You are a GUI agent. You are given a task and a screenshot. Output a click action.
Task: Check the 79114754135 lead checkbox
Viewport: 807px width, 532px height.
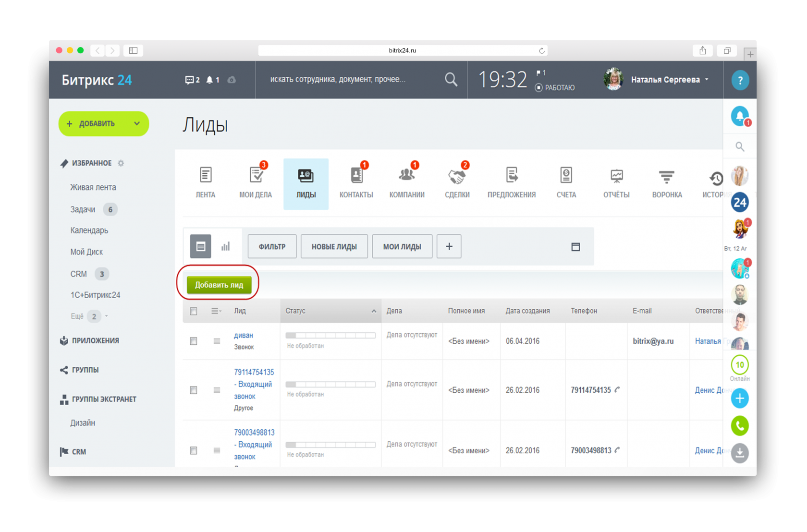[194, 390]
